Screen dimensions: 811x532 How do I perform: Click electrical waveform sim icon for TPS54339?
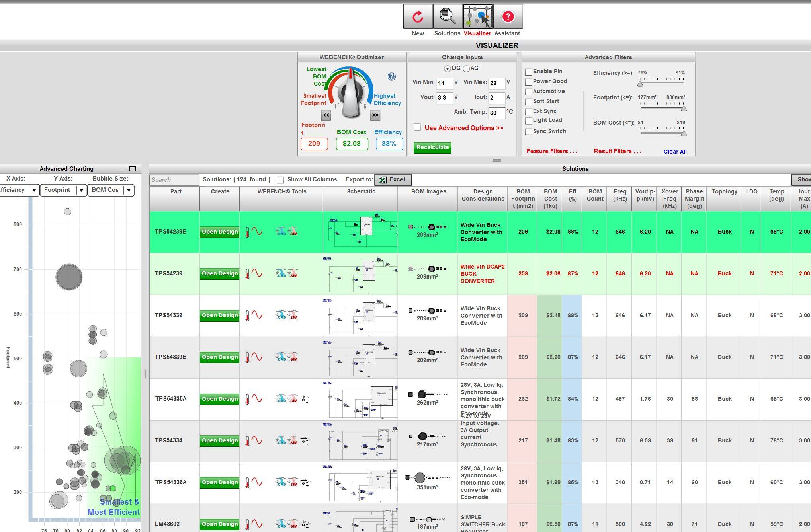(257, 315)
